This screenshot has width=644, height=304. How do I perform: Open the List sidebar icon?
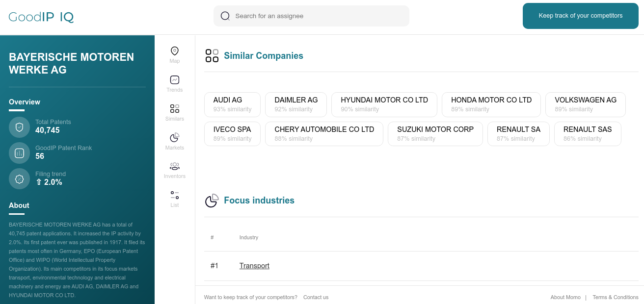tap(174, 195)
